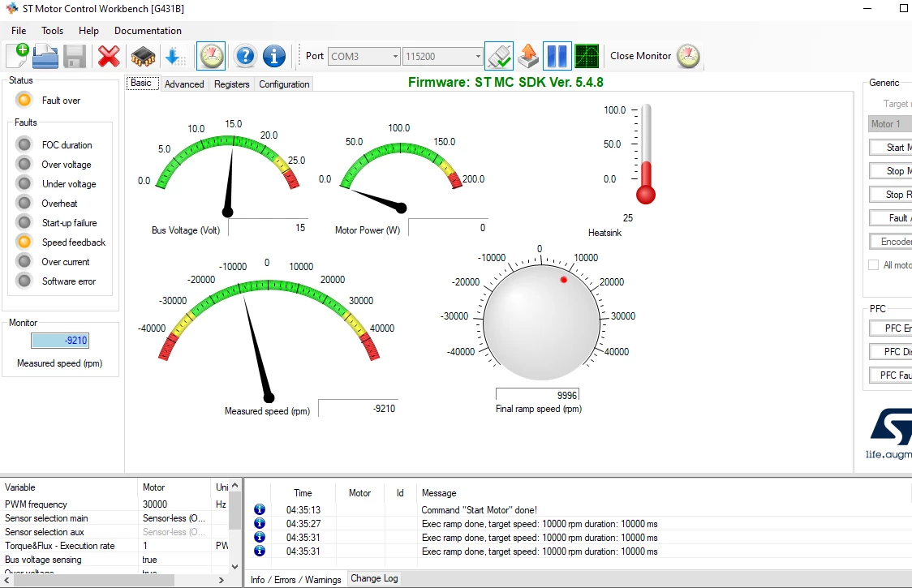Click the Monitor measured speed field -9210
This screenshot has height=588, width=912.
[x=60, y=341]
